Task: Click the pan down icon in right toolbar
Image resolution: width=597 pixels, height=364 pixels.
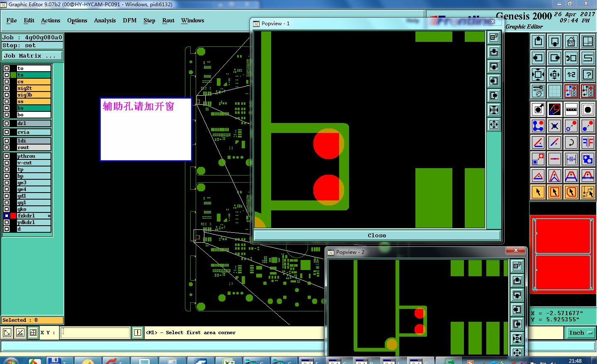Action: tap(555, 41)
